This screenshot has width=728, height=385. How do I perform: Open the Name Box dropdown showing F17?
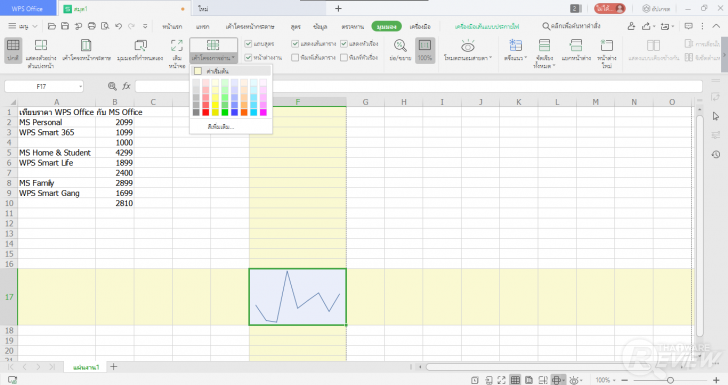(80, 86)
